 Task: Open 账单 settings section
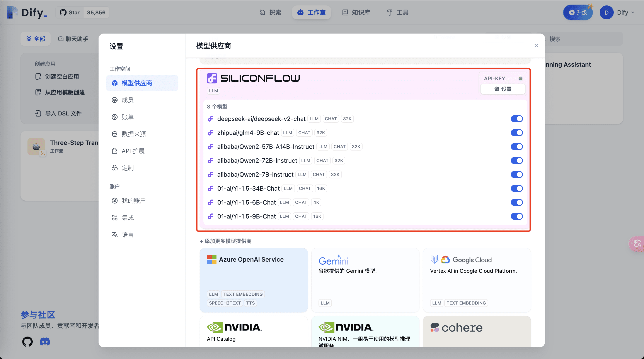point(142,117)
